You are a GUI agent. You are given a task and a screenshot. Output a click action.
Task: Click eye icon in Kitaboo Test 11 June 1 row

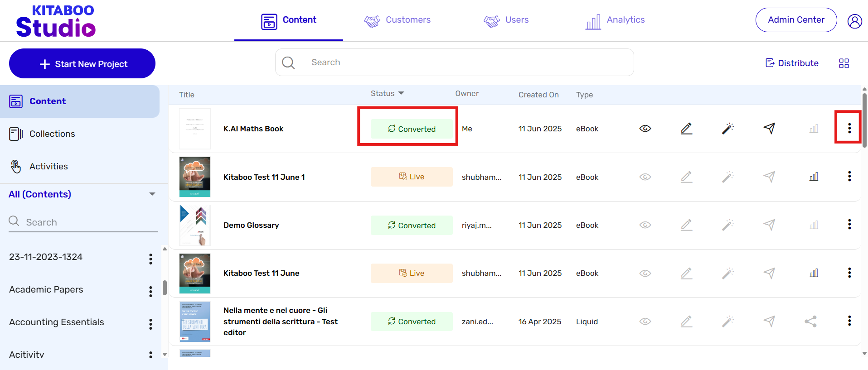(645, 177)
